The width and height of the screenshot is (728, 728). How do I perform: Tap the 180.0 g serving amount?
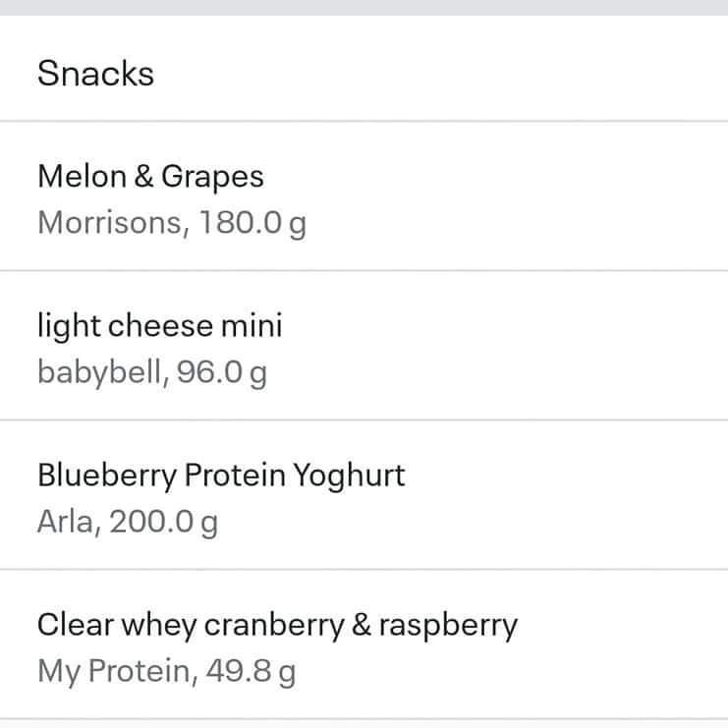[252, 223]
